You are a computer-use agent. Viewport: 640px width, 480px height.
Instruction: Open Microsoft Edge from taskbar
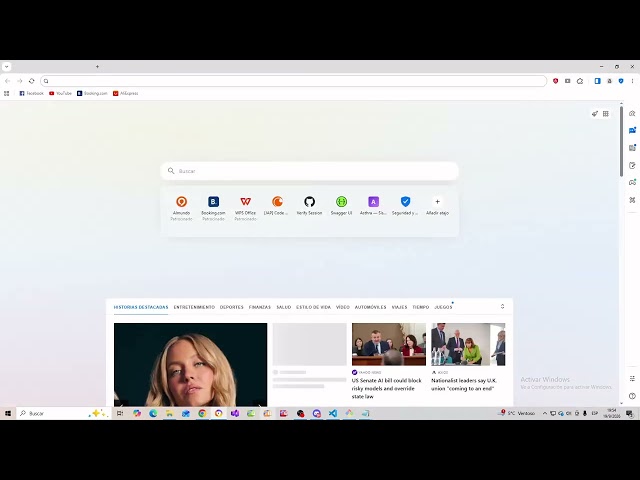(x=153, y=413)
